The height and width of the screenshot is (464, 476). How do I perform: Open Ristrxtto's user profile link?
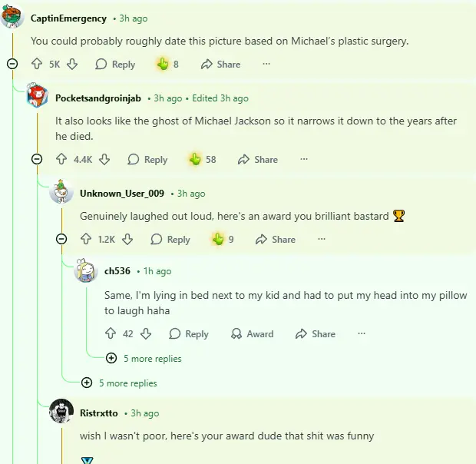98,413
